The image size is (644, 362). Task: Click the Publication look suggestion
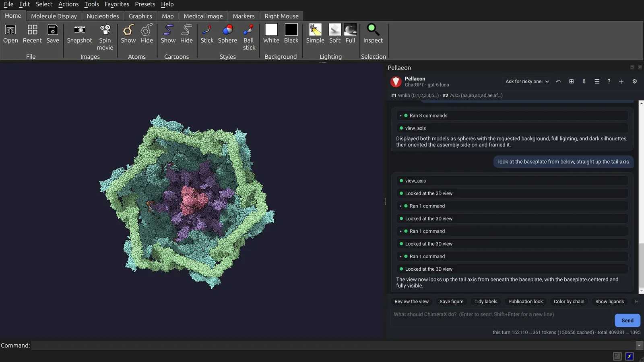tap(525, 302)
